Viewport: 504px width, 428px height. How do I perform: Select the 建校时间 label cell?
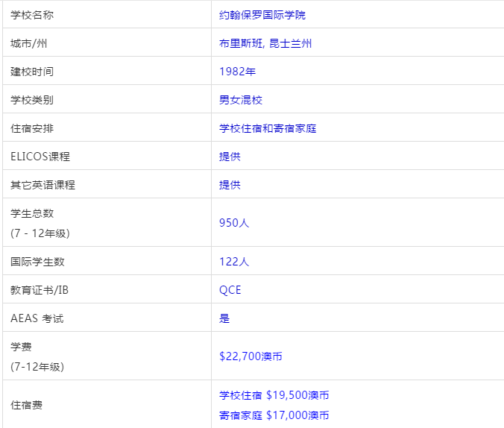pyautogui.click(x=32, y=72)
